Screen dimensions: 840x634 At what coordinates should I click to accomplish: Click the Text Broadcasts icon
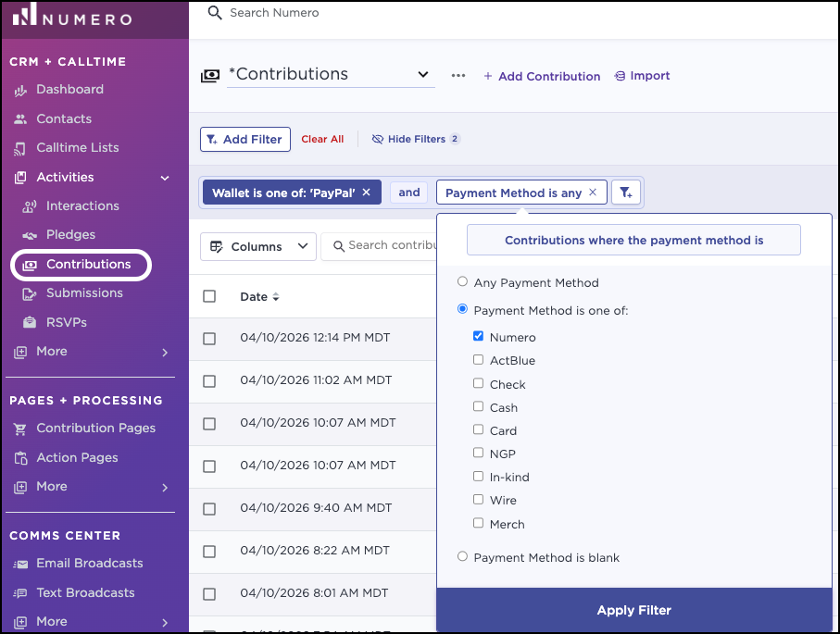point(20,593)
